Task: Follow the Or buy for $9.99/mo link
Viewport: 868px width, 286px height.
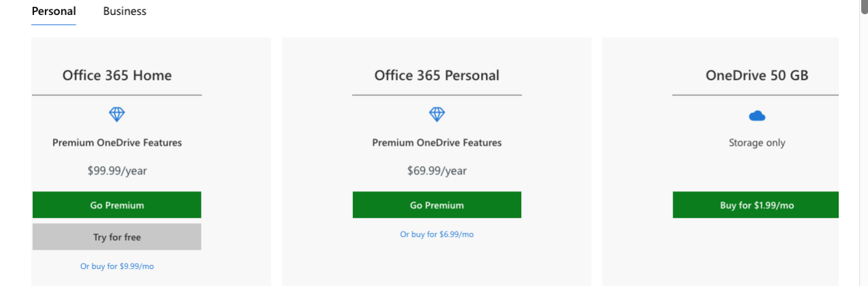Action: point(117,266)
